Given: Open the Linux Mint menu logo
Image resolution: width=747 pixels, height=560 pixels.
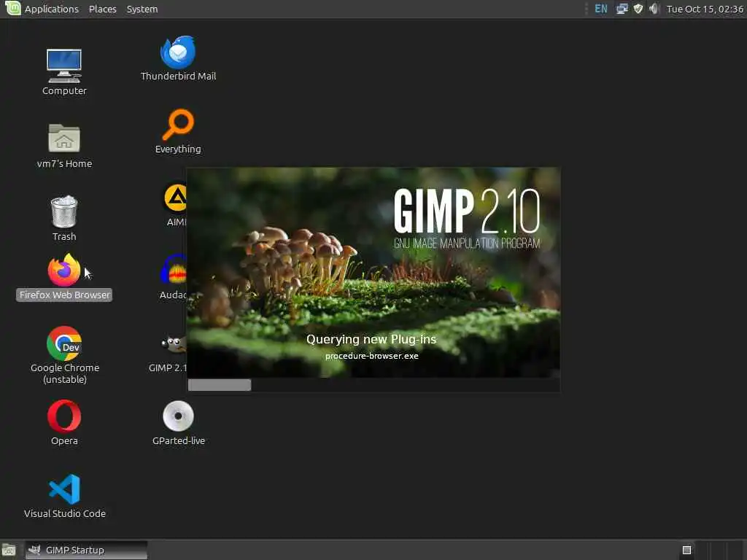Looking at the screenshot, I should click(12, 8).
